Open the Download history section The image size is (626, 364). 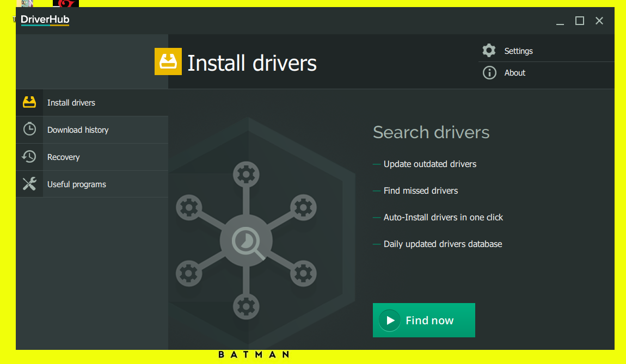pyautogui.click(x=78, y=130)
